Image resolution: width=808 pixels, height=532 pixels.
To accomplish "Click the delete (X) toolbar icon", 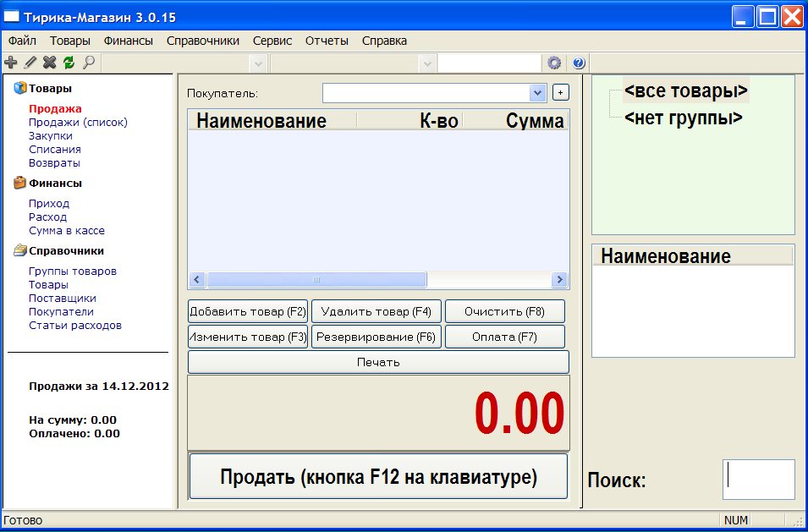I will click(x=49, y=63).
